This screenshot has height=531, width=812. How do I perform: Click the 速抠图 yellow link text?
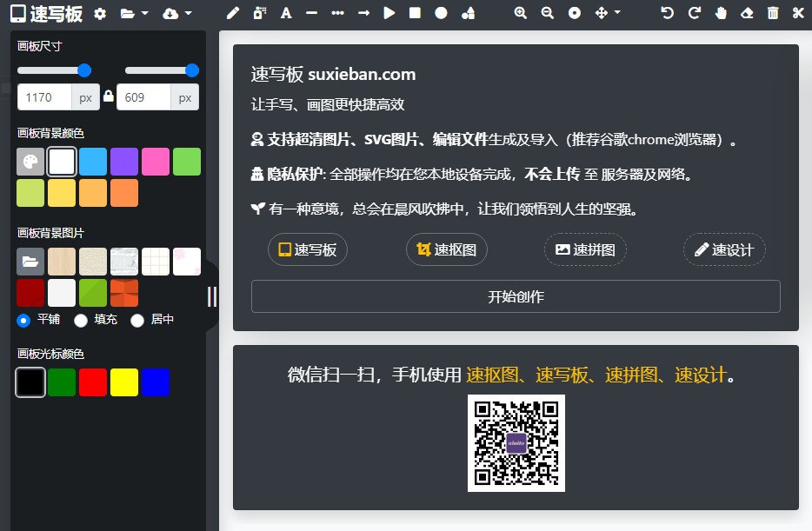492,375
